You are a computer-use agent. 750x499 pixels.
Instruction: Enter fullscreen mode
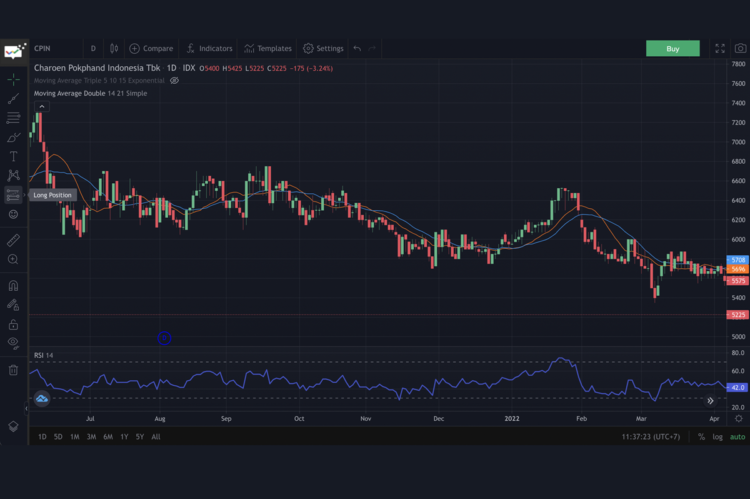pyautogui.click(x=719, y=48)
